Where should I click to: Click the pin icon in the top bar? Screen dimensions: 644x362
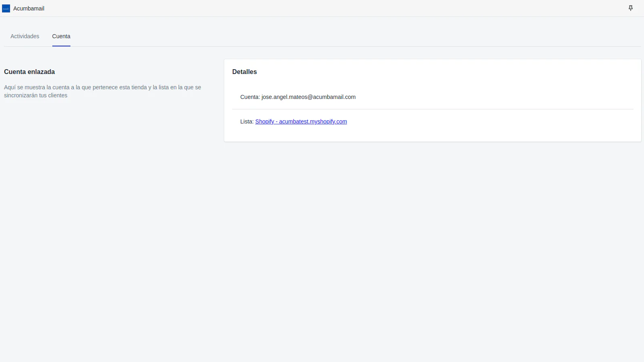[x=631, y=8]
